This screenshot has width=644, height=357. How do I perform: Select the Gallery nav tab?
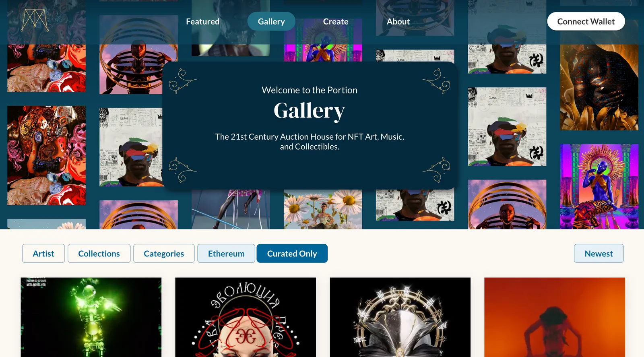pyautogui.click(x=271, y=21)
